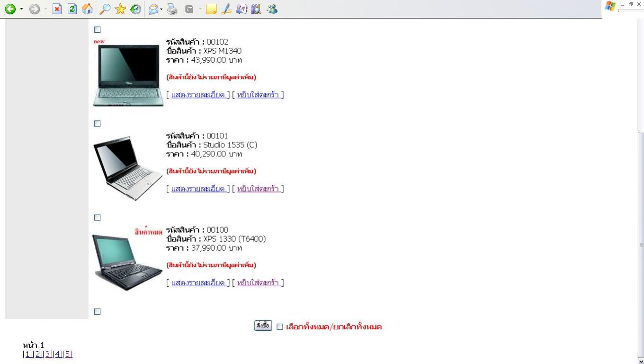Click the blue pen toolbar icon

226,9
